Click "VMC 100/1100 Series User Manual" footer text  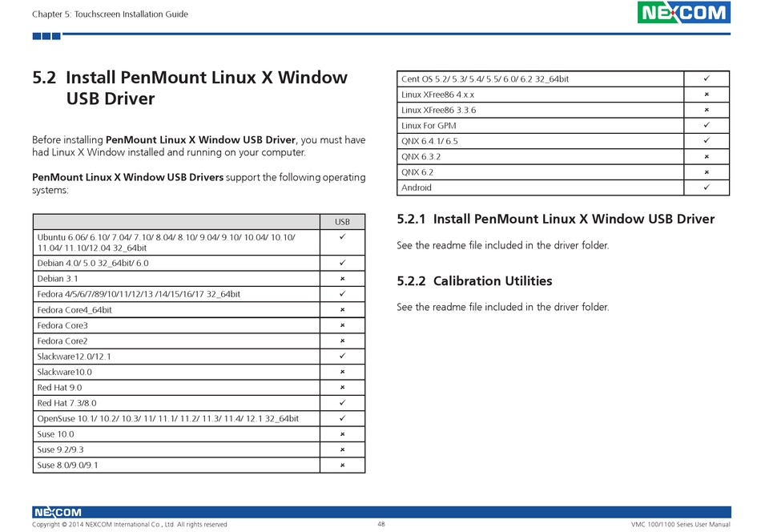pyautogui.click(x=680, y=524)
